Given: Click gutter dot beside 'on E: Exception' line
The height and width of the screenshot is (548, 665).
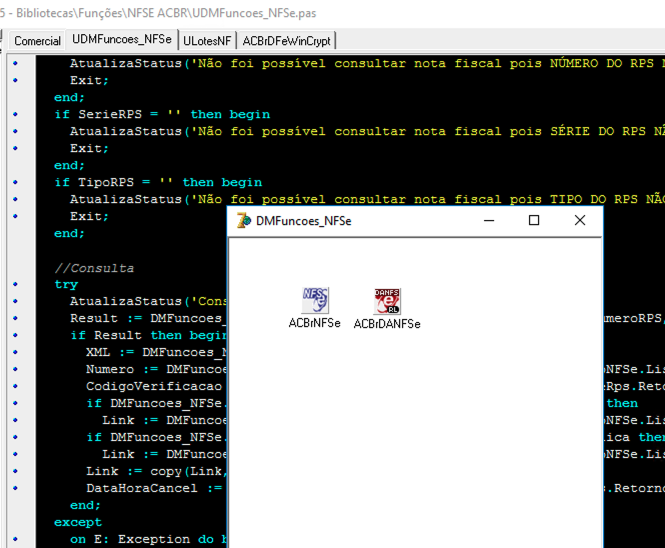Looking at the screenshot, I should point(16,539).
